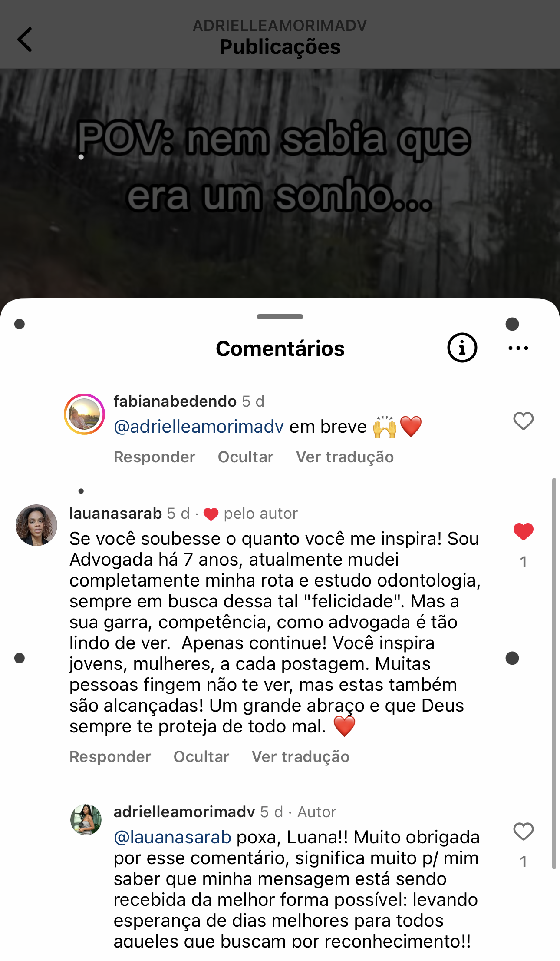Open the comments info icon

click(x=462, y=348)
